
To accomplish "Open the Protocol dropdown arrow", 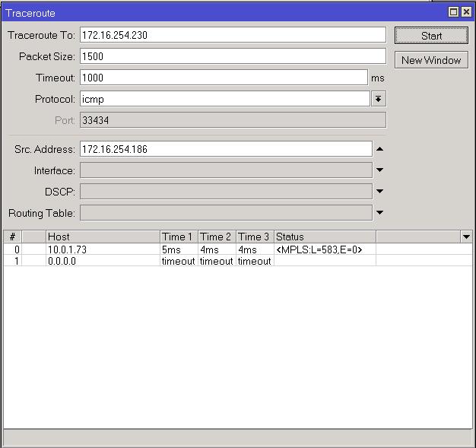I will (378, 99).
